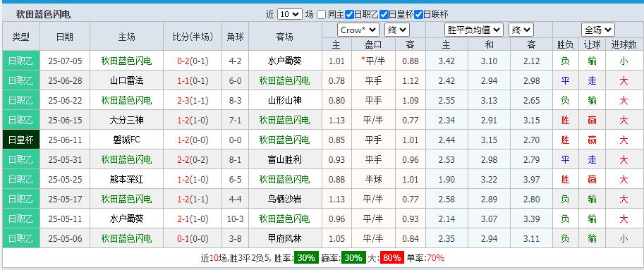The width and height of the screenshot is (644, 270).
Task: Open the 终 dropdown beside Crow*
Action: click(x=396, y=30)
